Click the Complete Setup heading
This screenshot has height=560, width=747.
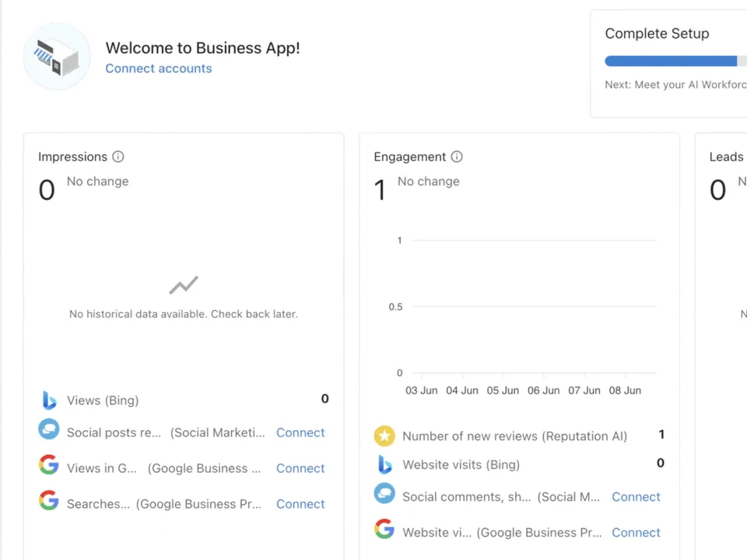point(657,33)
